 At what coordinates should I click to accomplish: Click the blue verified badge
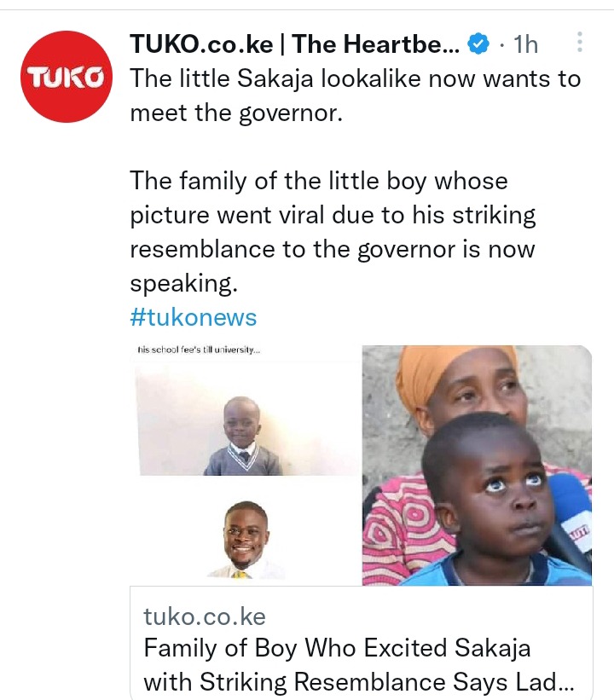(x=480, y=43)
